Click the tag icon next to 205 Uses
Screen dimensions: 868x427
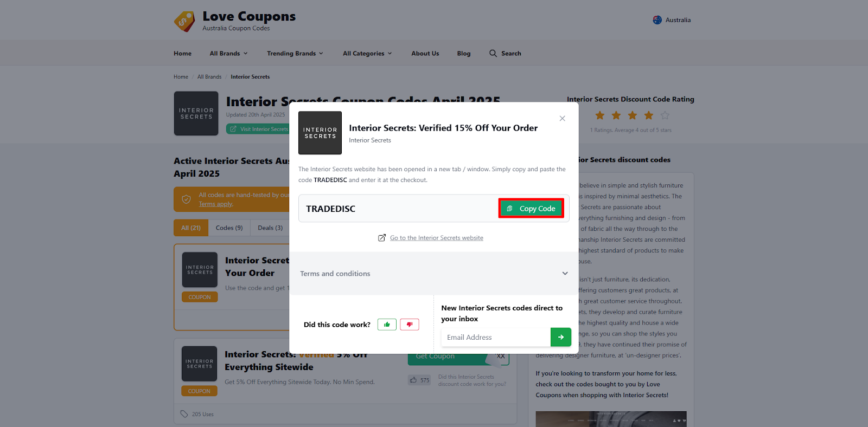(x=184, y=414)
